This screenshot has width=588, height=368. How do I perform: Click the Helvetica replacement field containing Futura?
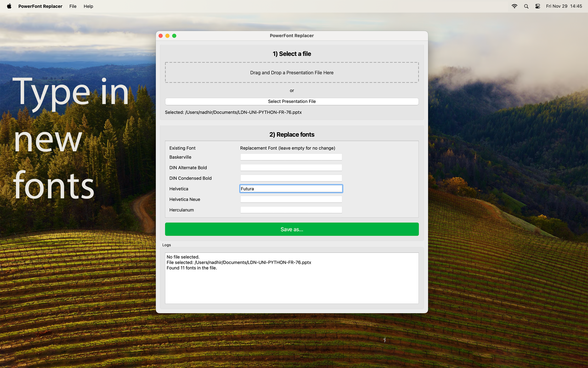click(x=291, y=189)
